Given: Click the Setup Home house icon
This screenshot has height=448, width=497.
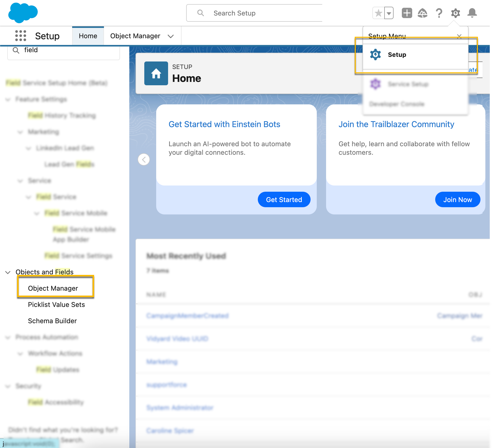Looking at the screenshot, I should [156, 73].
